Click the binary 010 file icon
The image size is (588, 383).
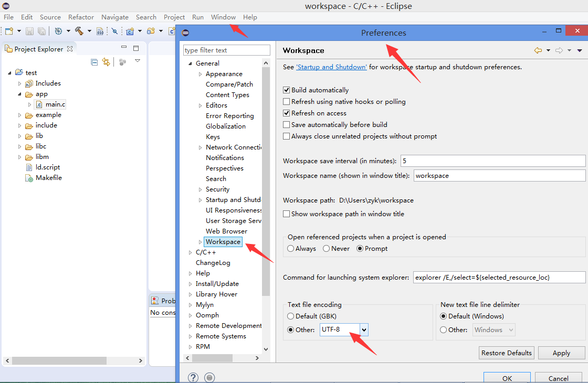[x=100, y=31]
